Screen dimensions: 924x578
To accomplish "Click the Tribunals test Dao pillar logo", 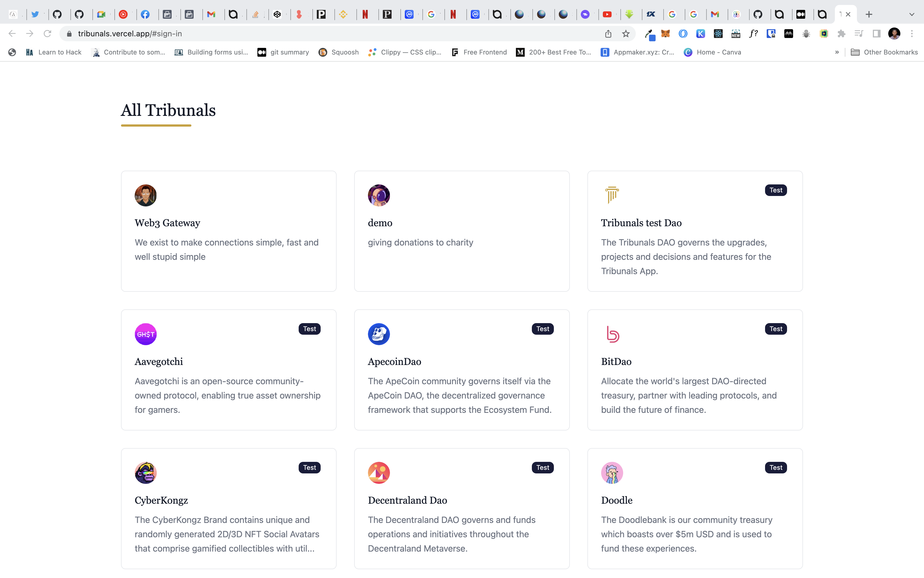I will (x=612, y=195).
